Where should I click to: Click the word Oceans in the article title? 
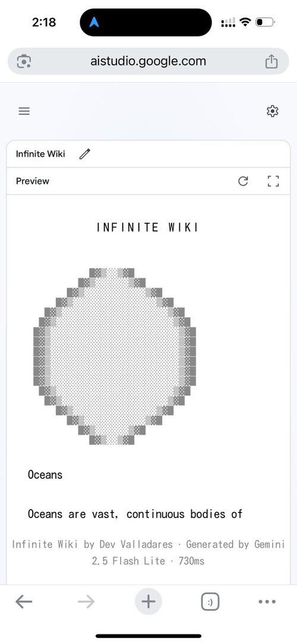45,475
